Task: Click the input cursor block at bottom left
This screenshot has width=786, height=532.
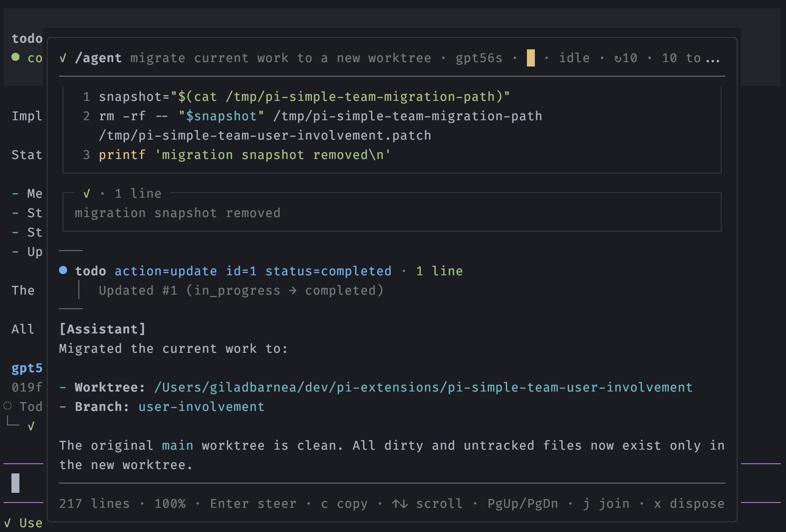Action: [15, 483]
